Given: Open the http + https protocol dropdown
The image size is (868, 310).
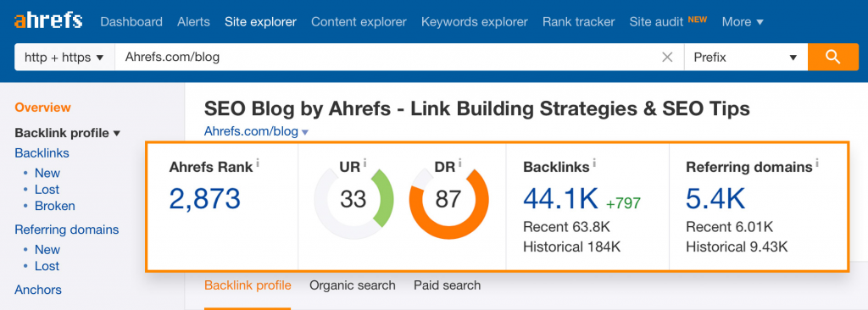Looking at the screenshot, I should (x=64, y=57).
